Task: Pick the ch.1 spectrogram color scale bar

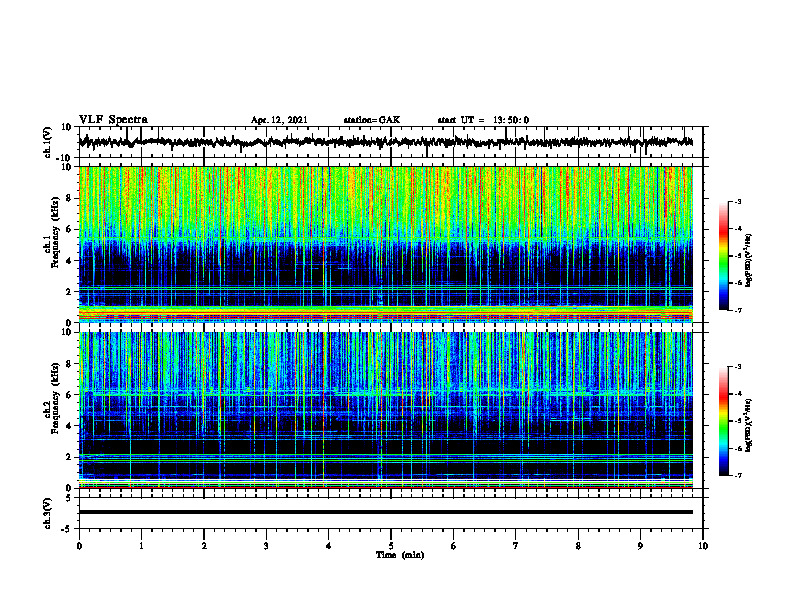Action: pyautogui.click(x=723, y=256)
